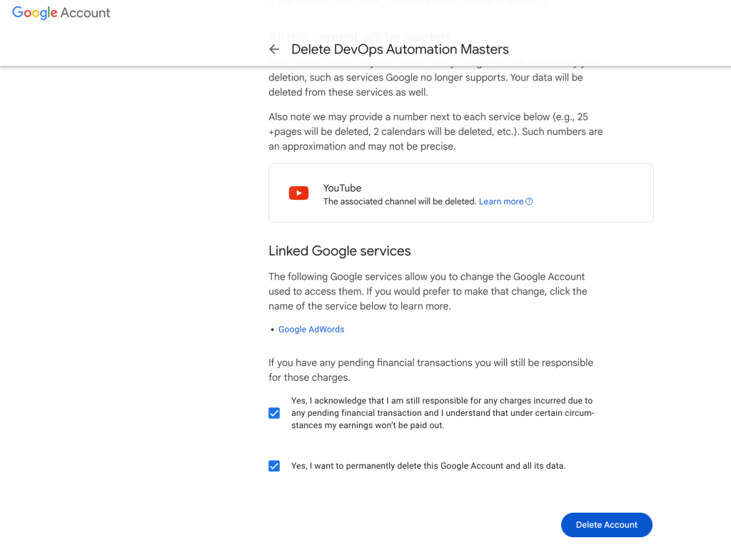Open the Google AdWords link
The image size is (731, 560).
pos(311,330)
